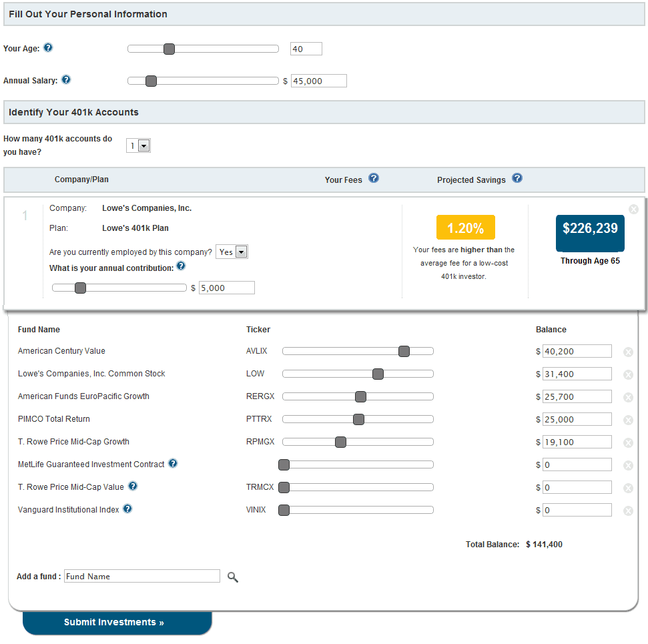Open help for MetLife Guaranteed Investment Contract
This screenshot has height=644, width=648.
coord(173,463)
